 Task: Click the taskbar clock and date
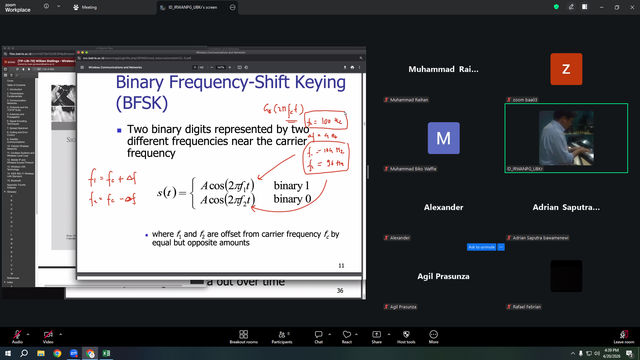[x=611, y=353]
